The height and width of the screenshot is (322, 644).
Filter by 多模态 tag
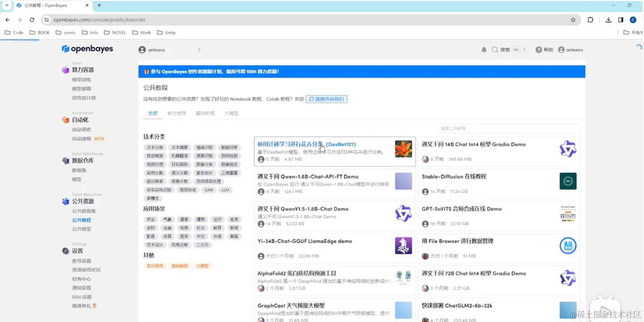[x=153, y=199]
